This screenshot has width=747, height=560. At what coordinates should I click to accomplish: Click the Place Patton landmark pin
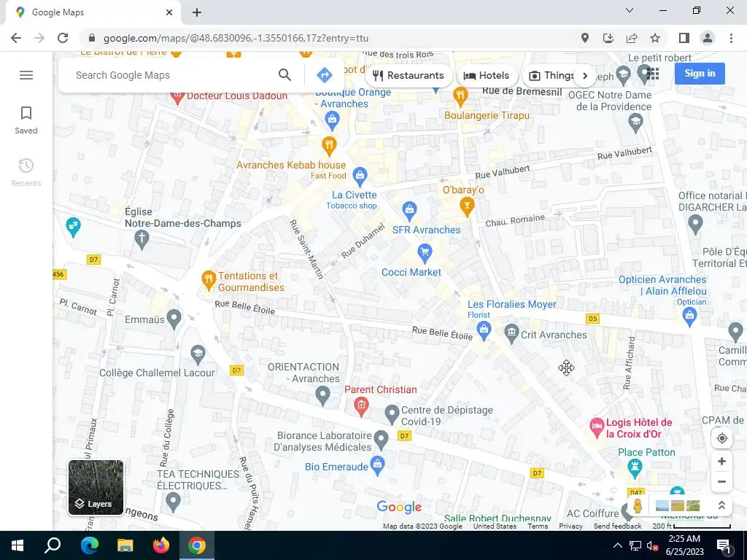[x=635, y=469]
